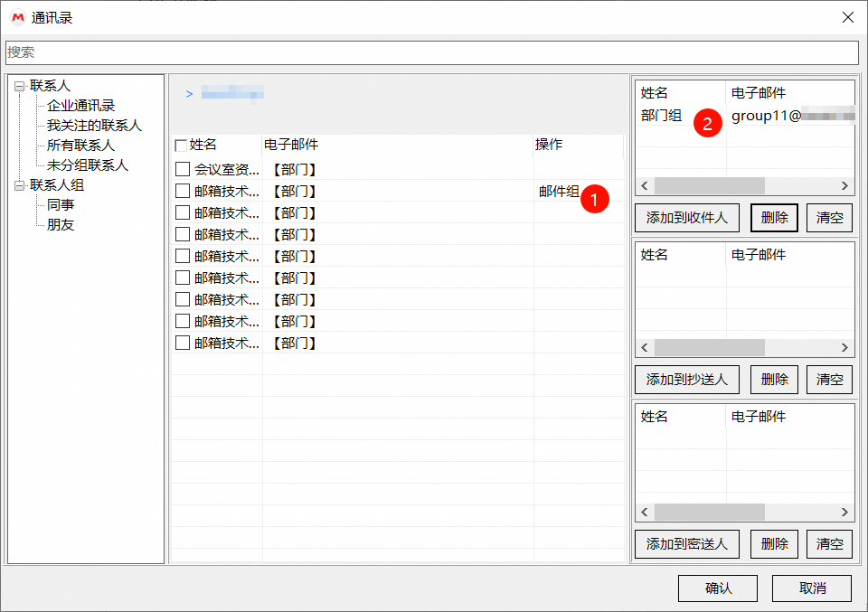This screenshot has width=868, height=612.
Task: Check the 会议室资 contact checkbox
Action: click(180, 165)
